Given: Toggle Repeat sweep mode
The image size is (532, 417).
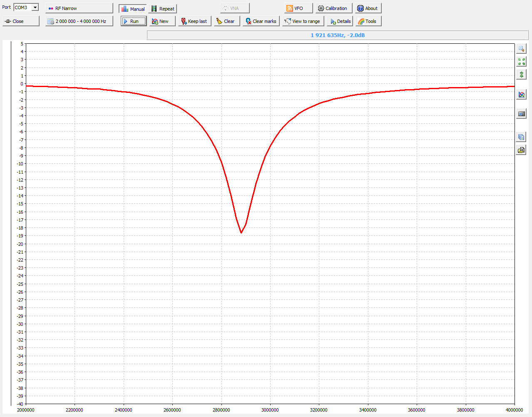Looking at the screenshot, I should click(x=163, y=9).
